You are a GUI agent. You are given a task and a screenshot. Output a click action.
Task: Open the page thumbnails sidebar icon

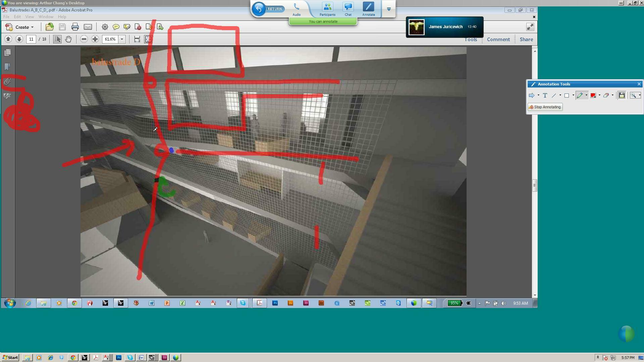(x=7, y=53)
